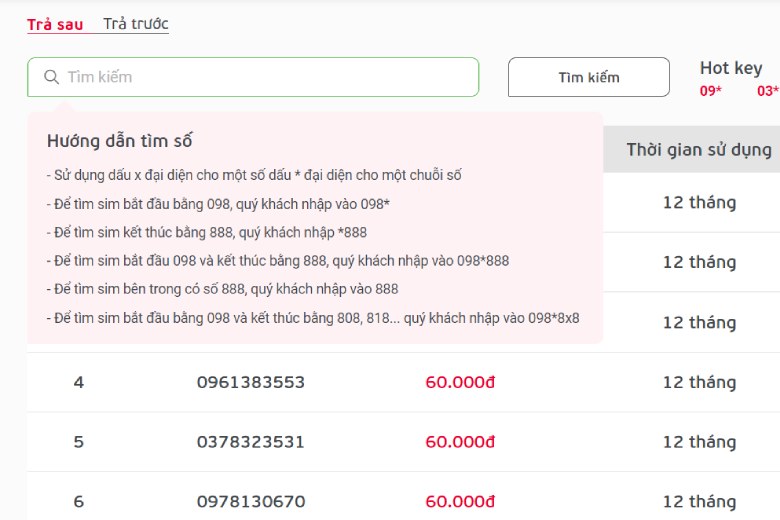Click row number 4 in the list
This screenshot has height=520, width=780.
point(79,382)
